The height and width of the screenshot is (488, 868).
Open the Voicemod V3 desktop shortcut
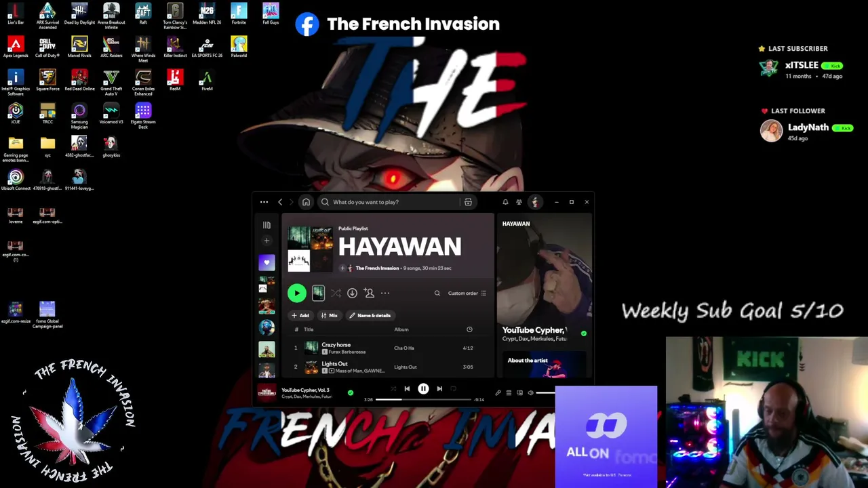click(111, 114)
